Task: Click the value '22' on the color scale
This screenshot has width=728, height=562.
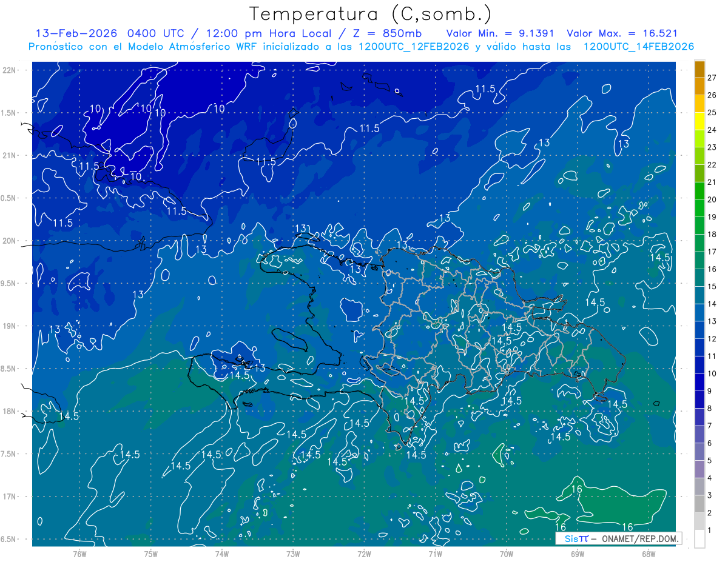Action: (x=712, y=164)
